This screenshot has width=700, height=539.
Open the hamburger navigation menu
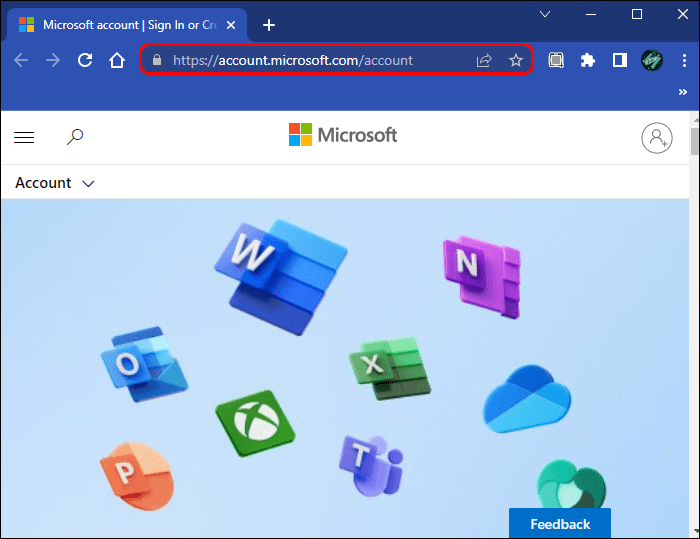[x=24, y=138]
